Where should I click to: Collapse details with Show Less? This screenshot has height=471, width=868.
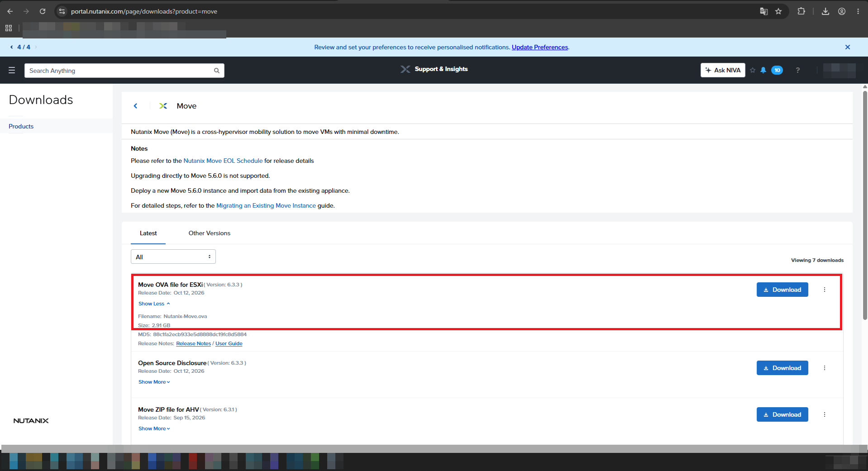click(x=154, y=304)
